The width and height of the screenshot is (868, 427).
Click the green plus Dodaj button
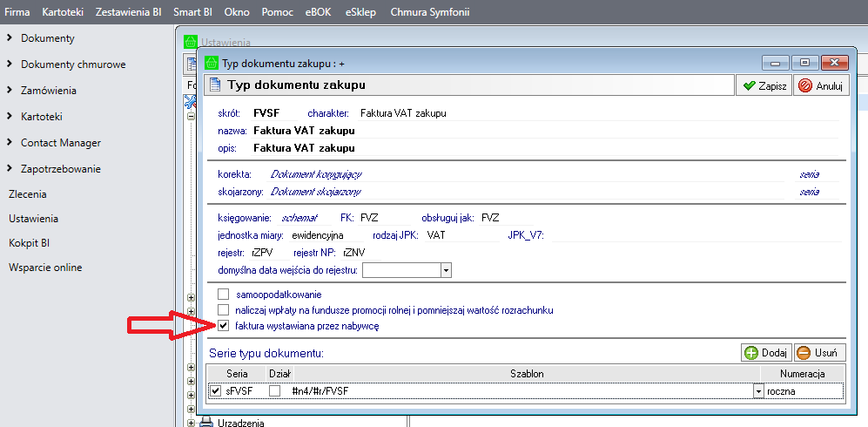764,353
